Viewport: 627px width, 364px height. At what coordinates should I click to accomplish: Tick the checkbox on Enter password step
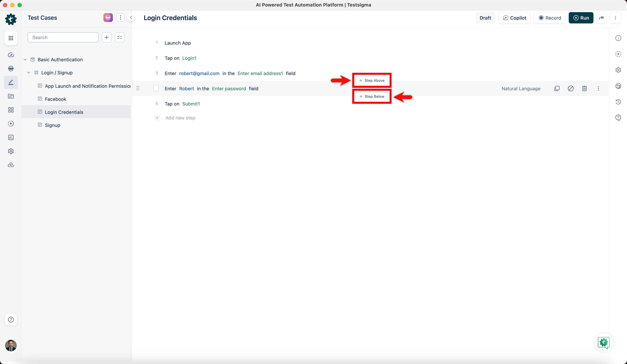(156, 88)
